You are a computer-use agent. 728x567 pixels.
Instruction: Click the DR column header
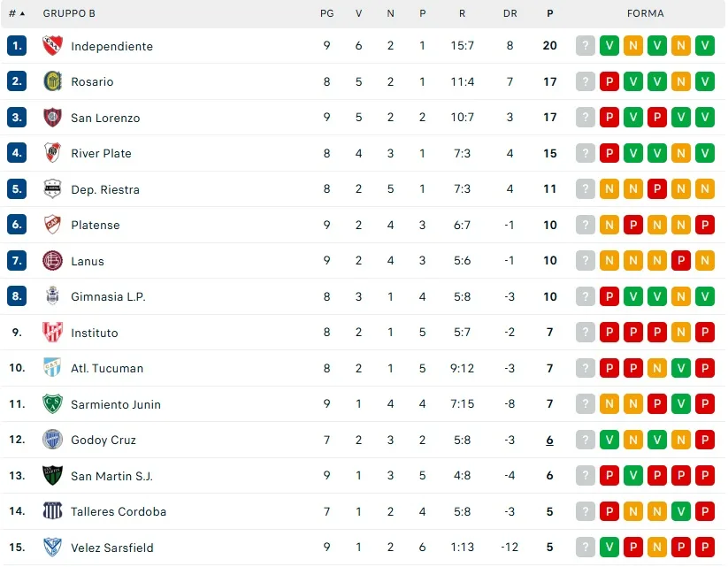(x=510, y=13)
